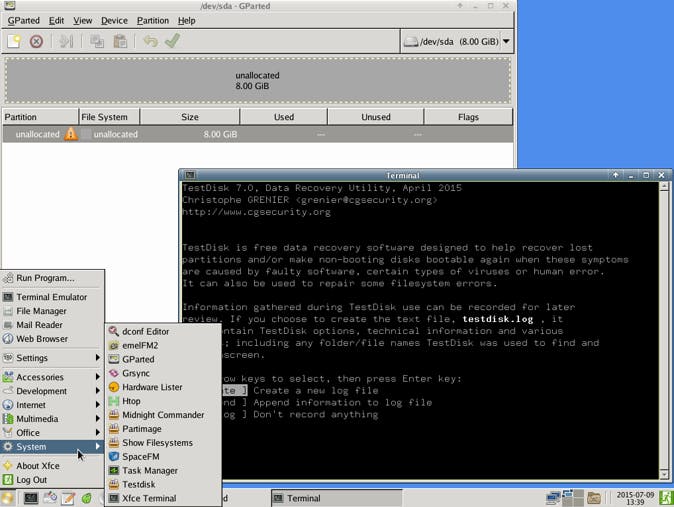Click the Copy partition toolbar icon

(x=97, y=41)
